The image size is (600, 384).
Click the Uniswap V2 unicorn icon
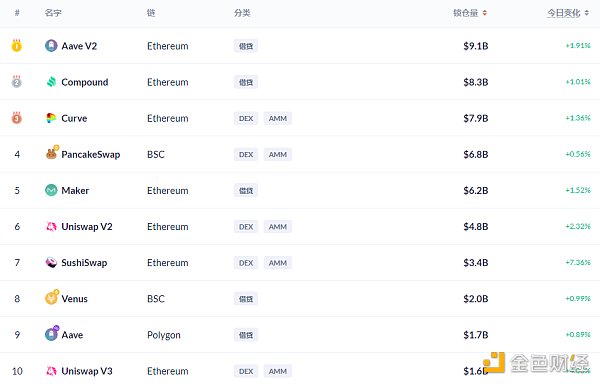[51, 226]
